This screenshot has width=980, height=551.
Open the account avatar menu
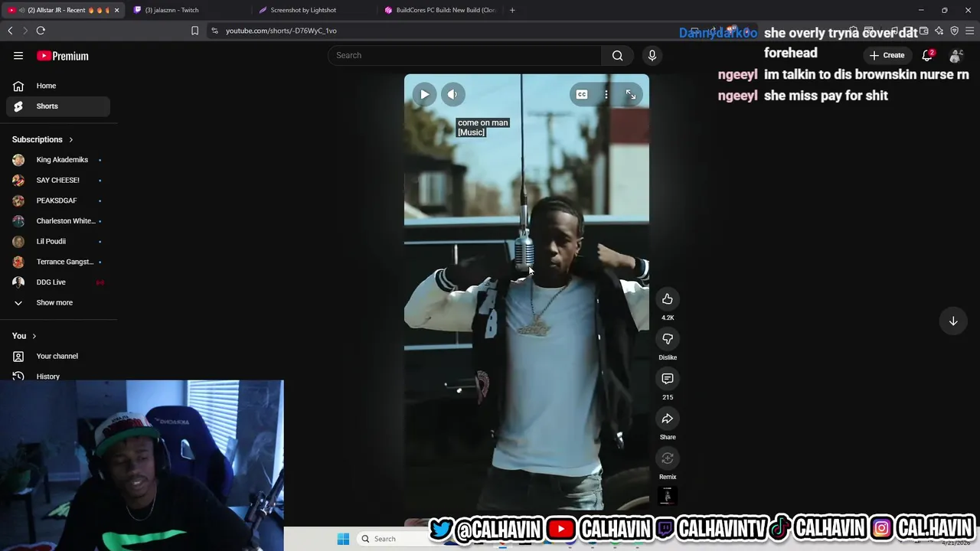coord(955,55)
